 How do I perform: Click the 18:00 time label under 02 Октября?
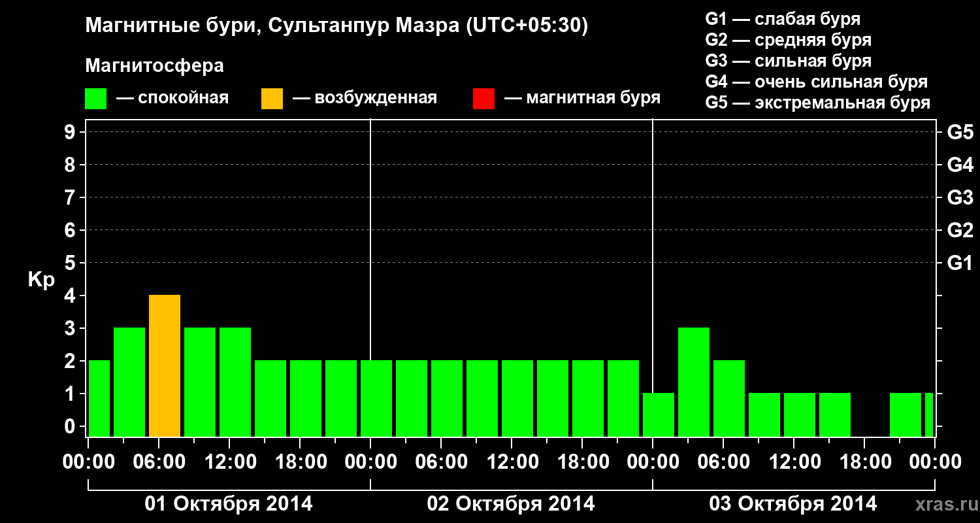(582, 462)
